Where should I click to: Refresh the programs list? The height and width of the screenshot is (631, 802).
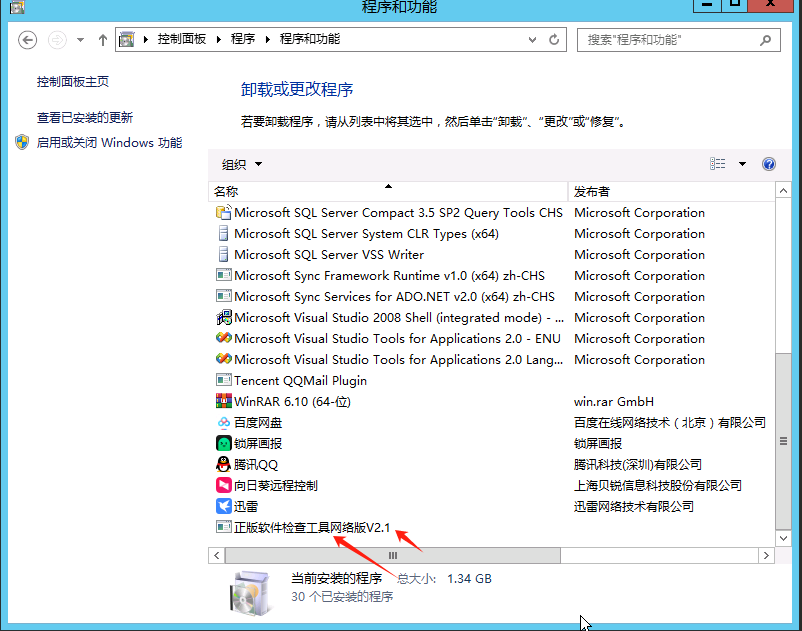click(x=554, y=39)
